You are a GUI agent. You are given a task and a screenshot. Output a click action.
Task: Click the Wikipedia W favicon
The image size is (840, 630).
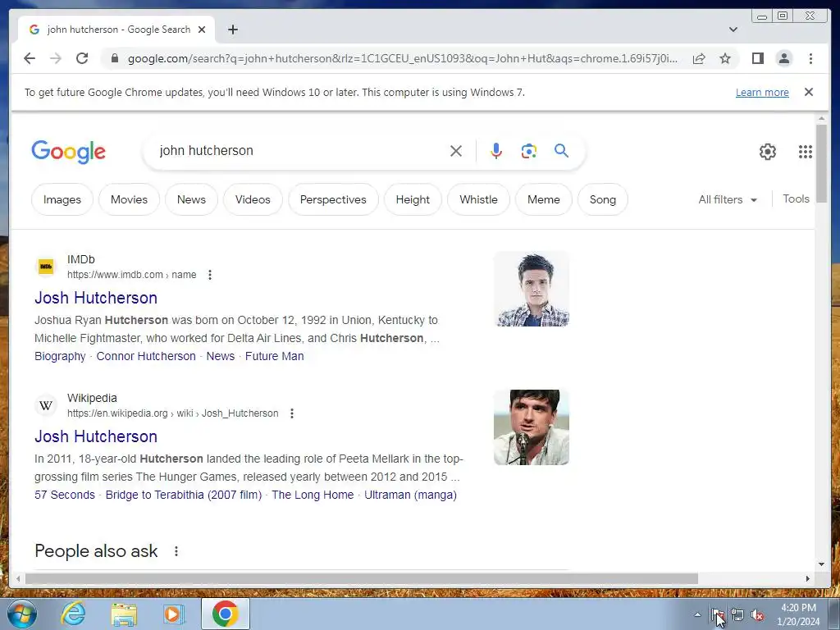point(46,405)
